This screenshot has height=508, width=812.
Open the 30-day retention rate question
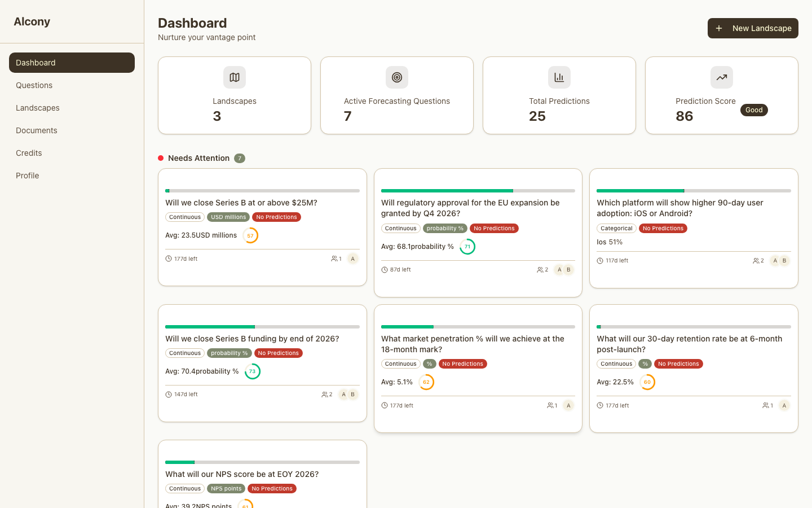point(689,344)
